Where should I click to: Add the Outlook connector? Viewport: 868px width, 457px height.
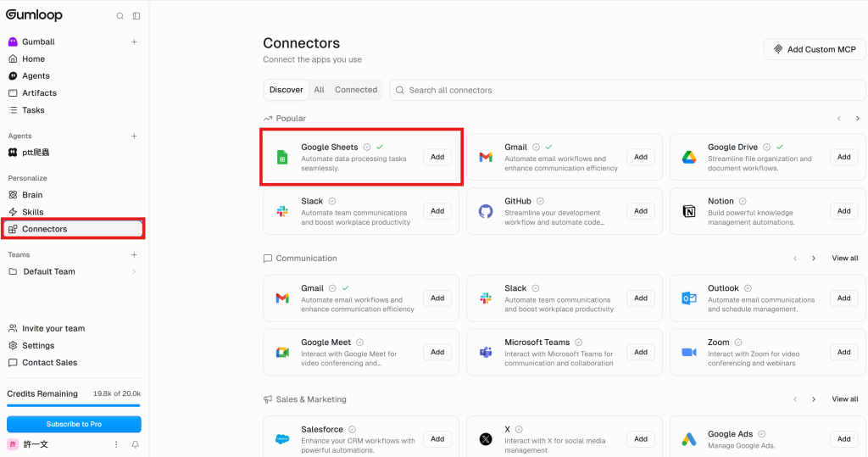[843, 298]
